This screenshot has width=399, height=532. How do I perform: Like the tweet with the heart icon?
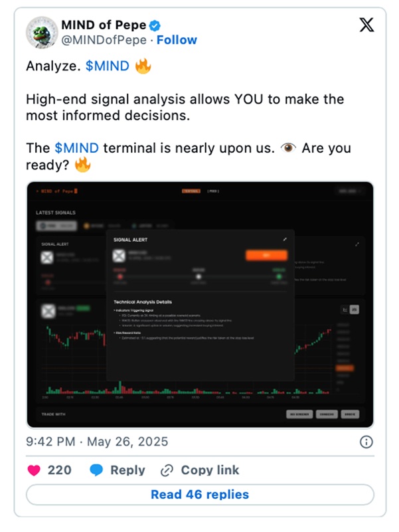[x=34, y=470]
